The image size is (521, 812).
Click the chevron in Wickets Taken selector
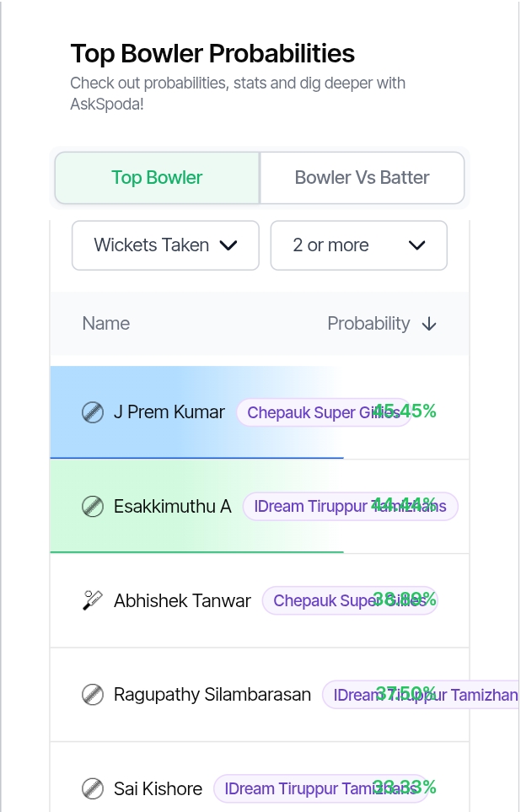[x=228, y=245]
